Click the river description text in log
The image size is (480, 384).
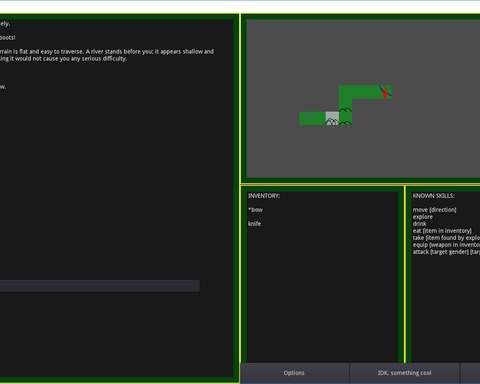(x=107, y=55)
